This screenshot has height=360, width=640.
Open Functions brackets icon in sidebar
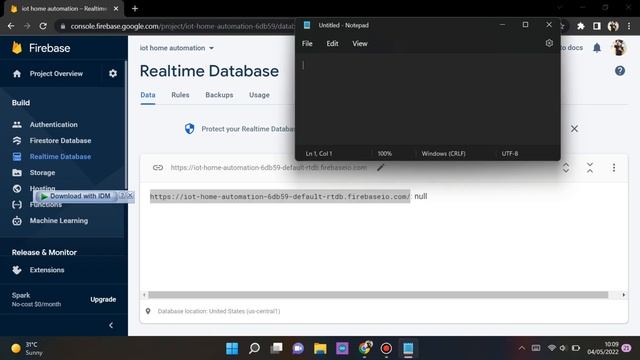[17, 204]
